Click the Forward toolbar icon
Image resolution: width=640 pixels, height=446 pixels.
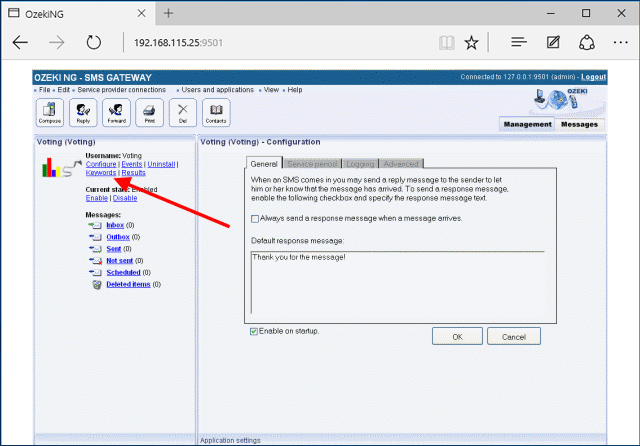[x=116, y=113]
